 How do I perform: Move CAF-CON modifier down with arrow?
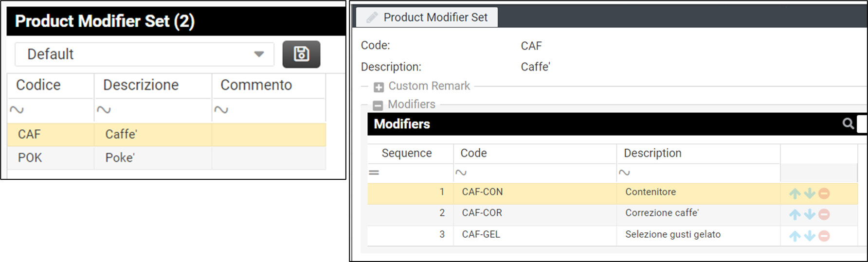[x=810, y=193]
